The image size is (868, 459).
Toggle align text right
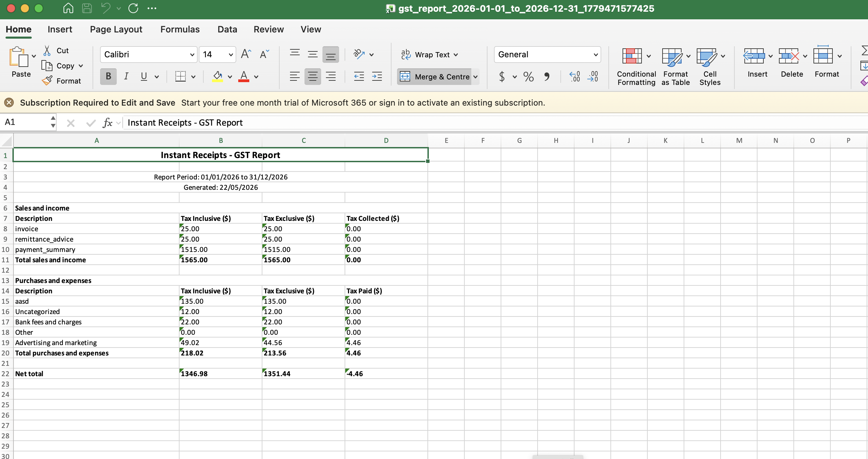(331, 76)
